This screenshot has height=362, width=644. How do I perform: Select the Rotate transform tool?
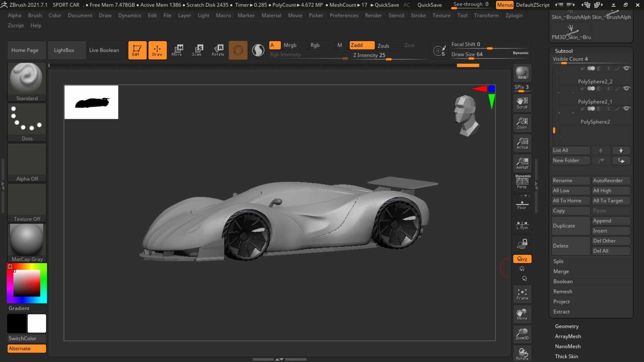coord(218,50)
